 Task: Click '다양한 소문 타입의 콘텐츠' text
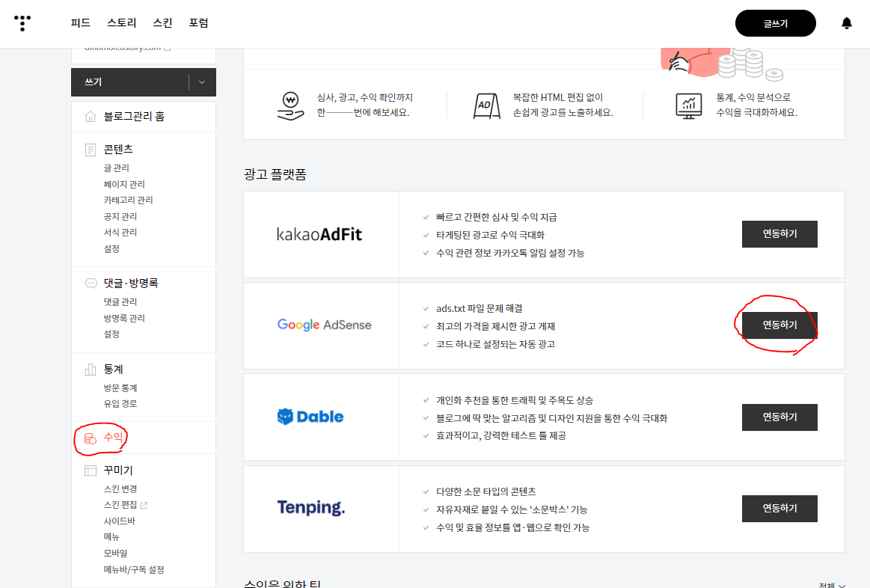(x=486, y=491)
